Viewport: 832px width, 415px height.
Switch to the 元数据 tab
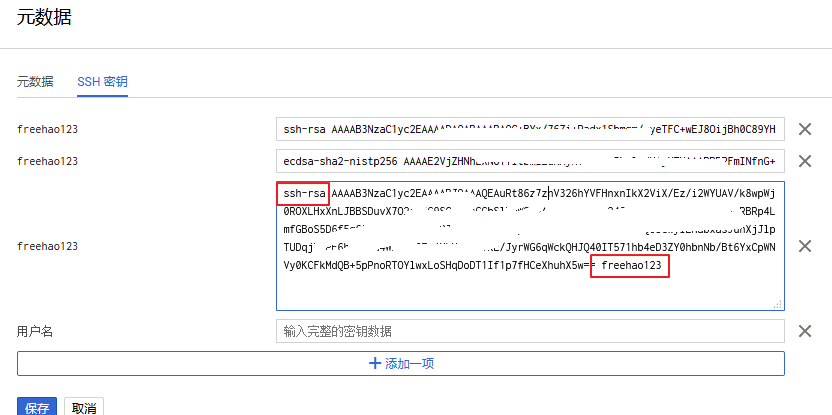pyautogui.click(x=35, y=82)
